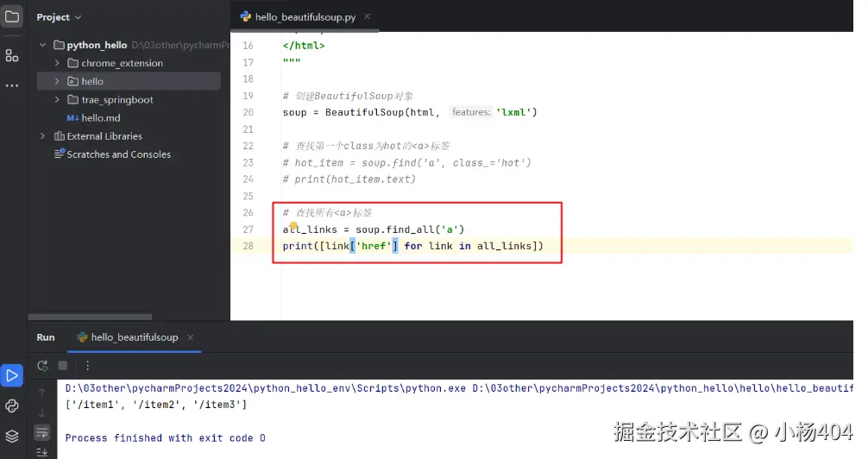Expand External Libraries node
This screenshot has width=868, height=459.
click(x=42, y=136)
